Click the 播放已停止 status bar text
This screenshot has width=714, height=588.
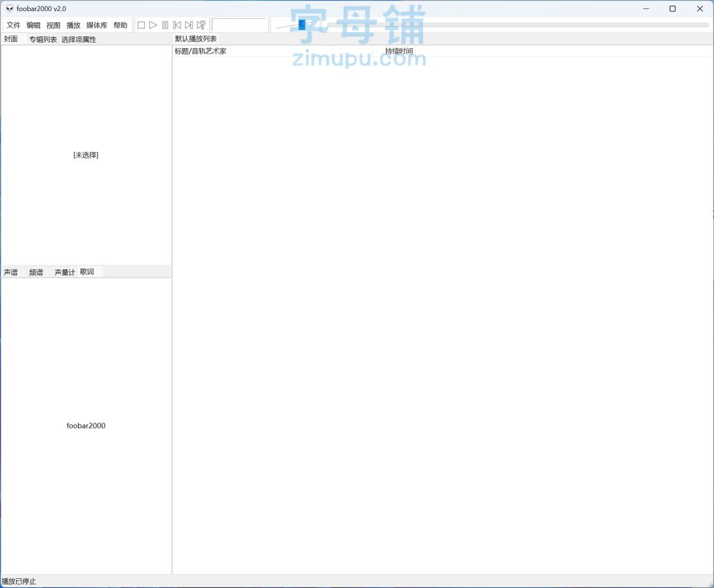19,581
